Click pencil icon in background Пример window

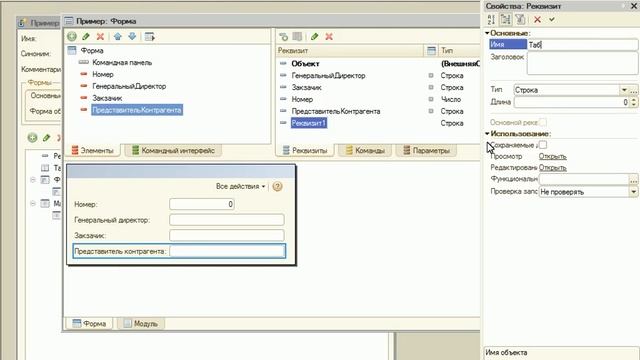[47, 138]
